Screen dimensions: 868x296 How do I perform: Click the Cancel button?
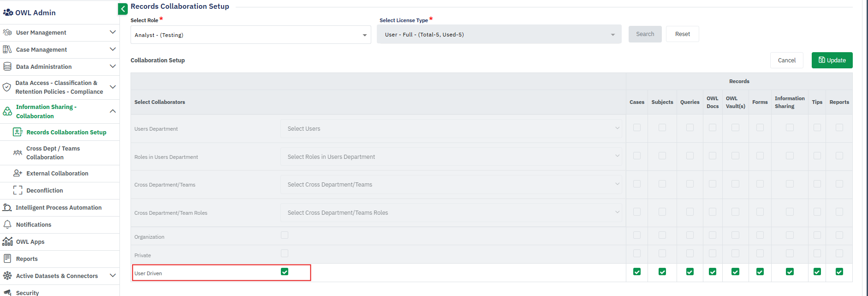tap(786, 60)
